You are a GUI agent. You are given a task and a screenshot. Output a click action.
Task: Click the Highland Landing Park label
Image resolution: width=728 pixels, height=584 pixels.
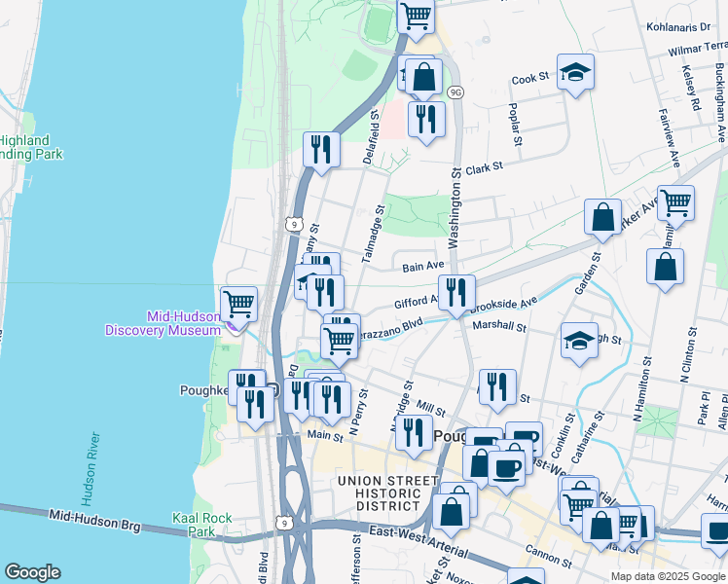click(29, 147)
